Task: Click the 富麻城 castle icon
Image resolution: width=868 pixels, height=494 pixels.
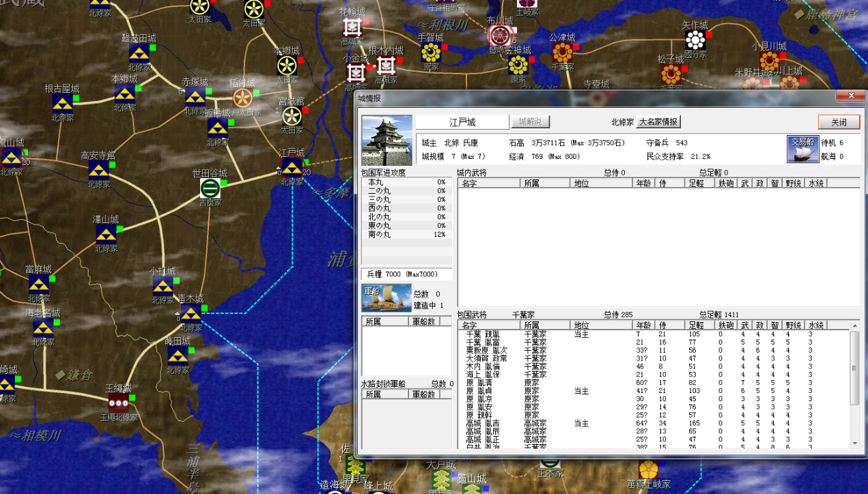Action: 38,285
